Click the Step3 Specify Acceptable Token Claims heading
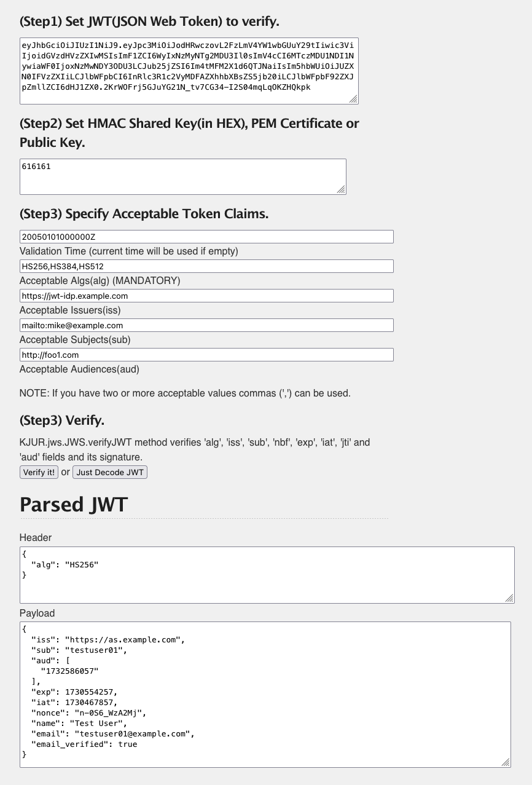532x785 pixels. click(144, 214)
